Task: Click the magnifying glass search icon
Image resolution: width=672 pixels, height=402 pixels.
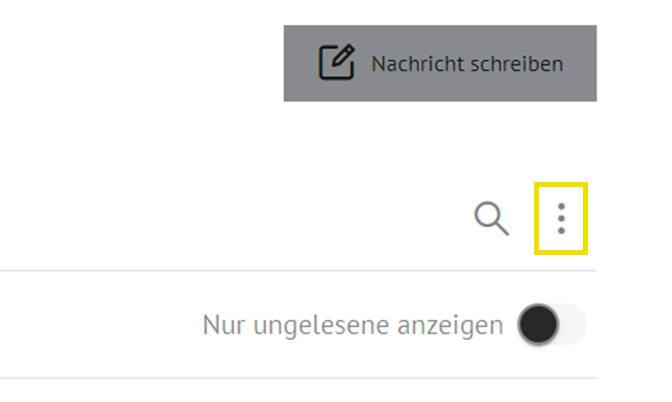Action: 492,218
